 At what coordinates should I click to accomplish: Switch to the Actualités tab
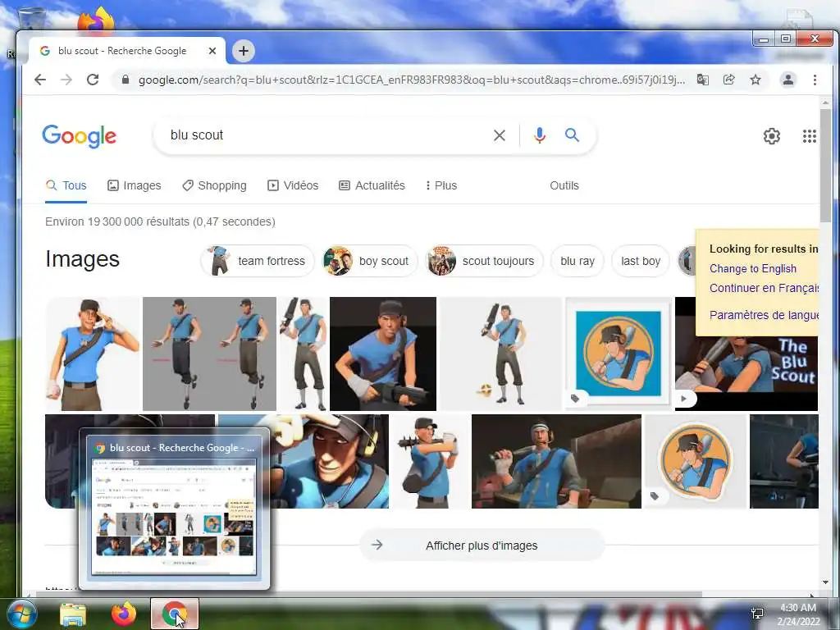[372, 185]
